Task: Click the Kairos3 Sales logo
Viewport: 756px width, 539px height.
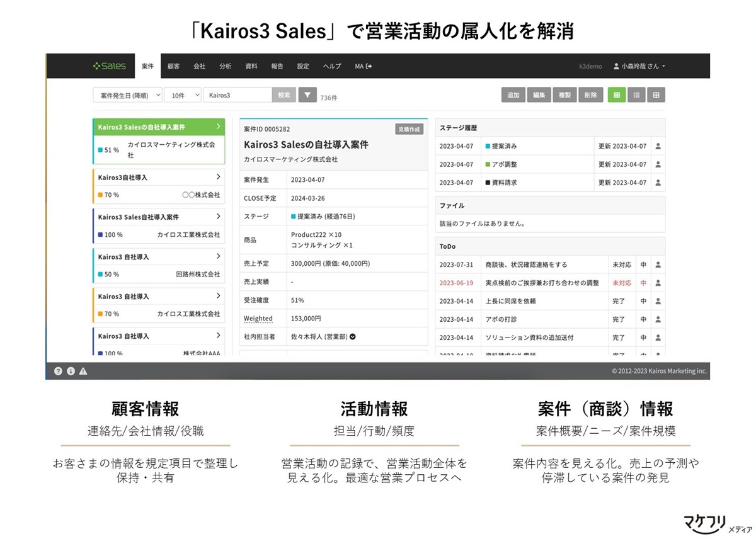Action: pyautogui.click(x=109, y=66)
